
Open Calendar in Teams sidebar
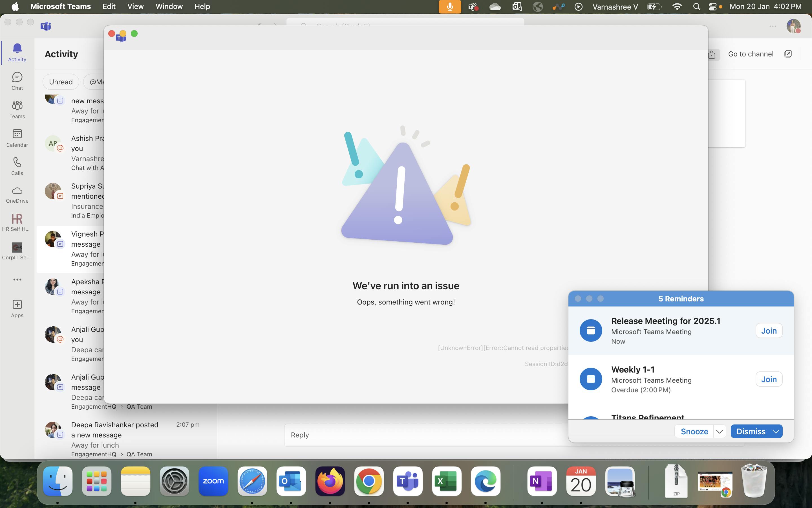[17, 138]
